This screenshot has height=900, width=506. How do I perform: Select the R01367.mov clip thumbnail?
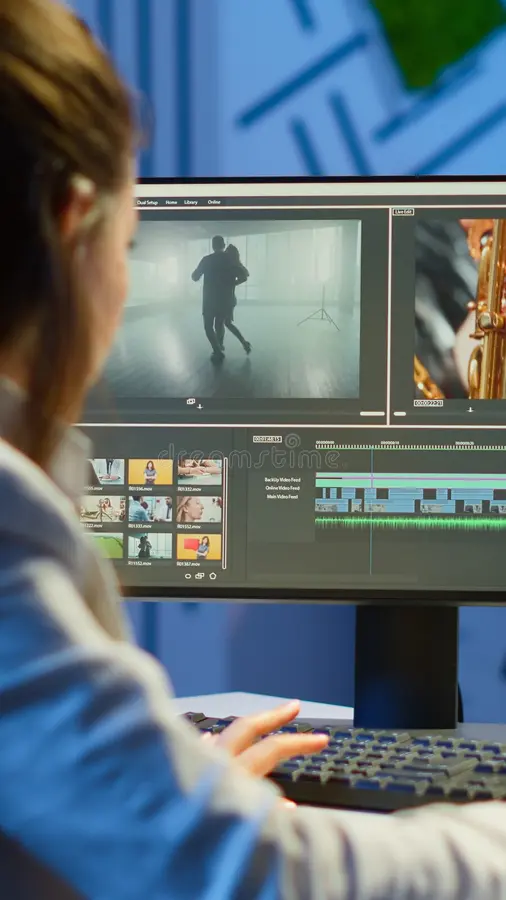199,546
